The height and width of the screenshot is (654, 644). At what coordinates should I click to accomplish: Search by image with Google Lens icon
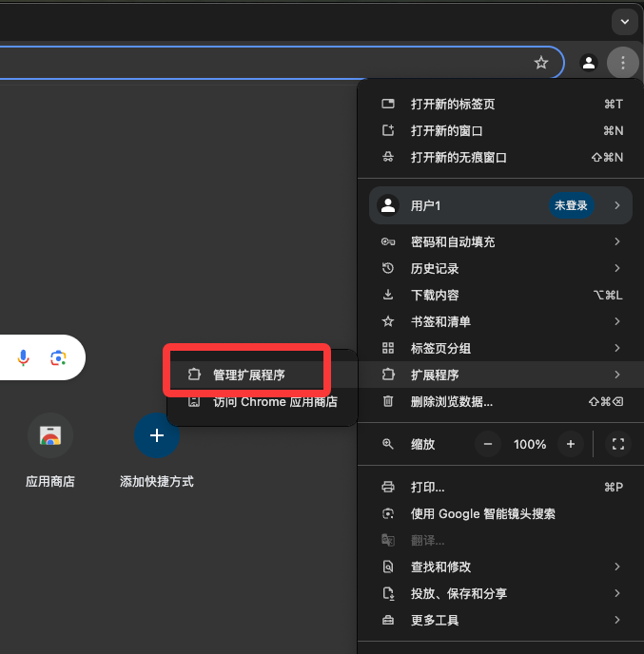click(x=58, y=357)
